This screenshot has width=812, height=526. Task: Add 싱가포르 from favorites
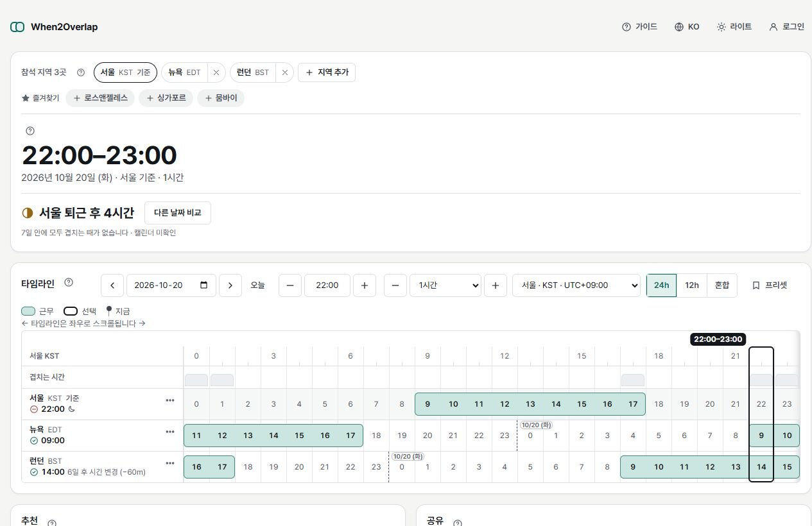pyautogui.click(x=166, y=98)
